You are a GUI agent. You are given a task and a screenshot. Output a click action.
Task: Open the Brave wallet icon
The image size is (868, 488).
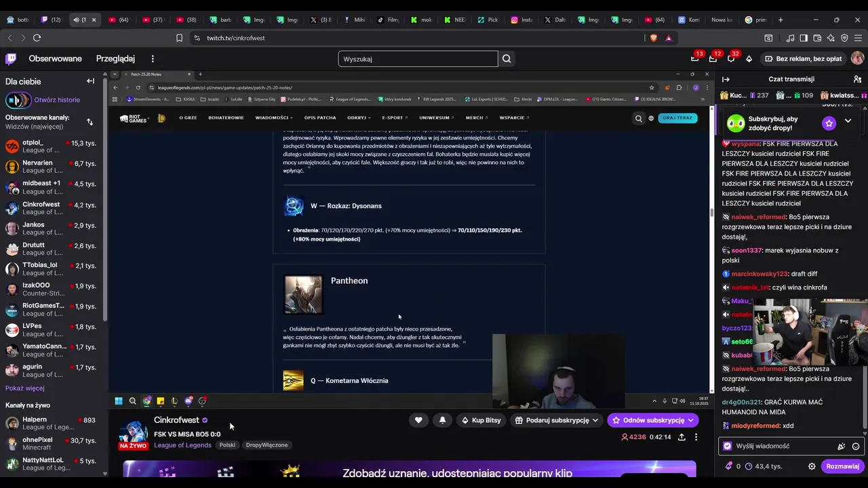(x=817, y=38)
